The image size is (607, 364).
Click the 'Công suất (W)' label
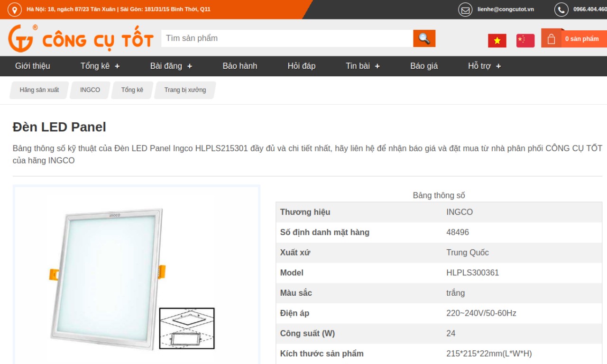coord(307,333)
